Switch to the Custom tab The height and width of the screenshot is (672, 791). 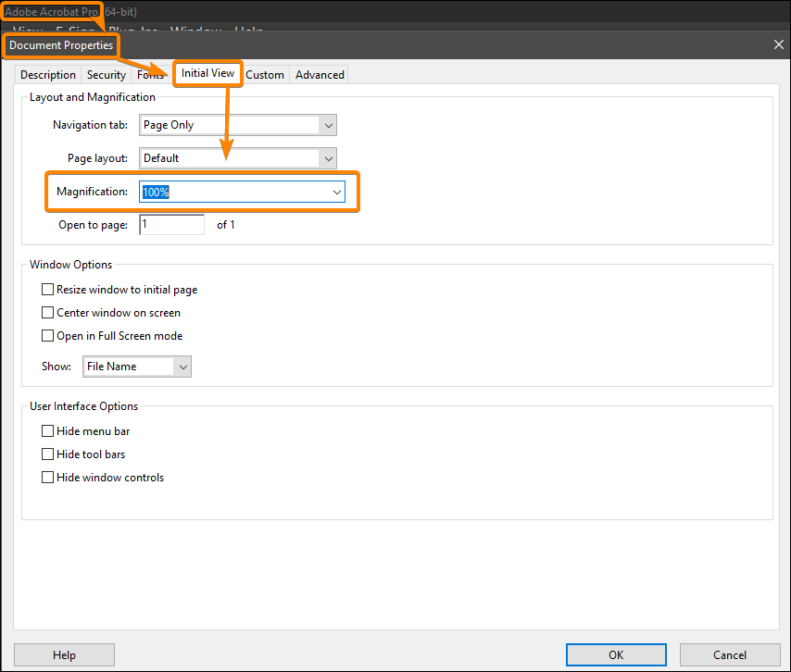point(265,74)
